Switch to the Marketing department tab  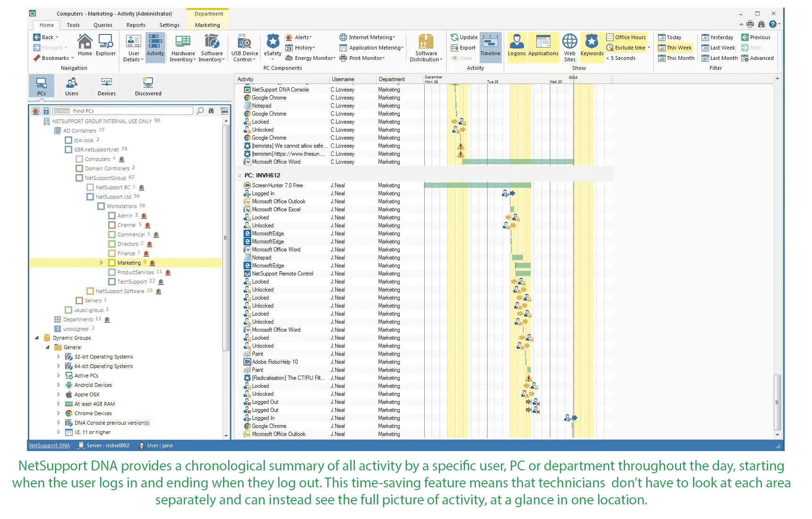(207, 25)
